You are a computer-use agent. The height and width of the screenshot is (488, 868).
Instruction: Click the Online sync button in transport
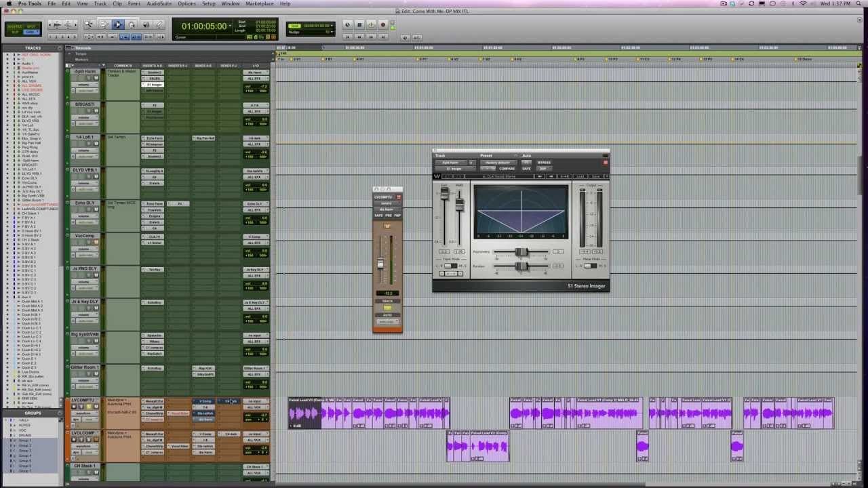click(347, 24)
